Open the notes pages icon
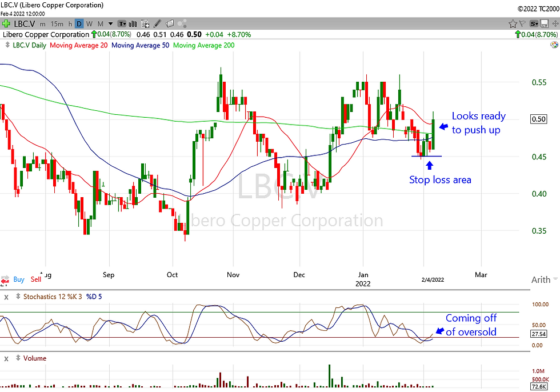The image size is (560, 392). 170,24
